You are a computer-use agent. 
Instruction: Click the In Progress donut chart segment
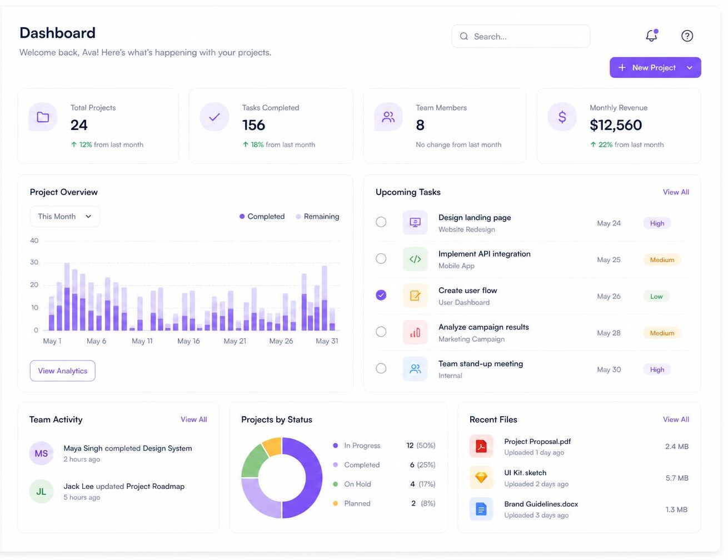[311, 478]
